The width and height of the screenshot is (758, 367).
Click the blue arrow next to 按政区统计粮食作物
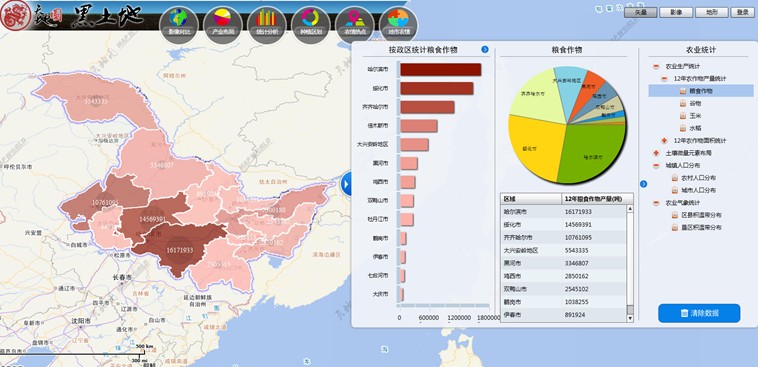[x=485, y=49]
